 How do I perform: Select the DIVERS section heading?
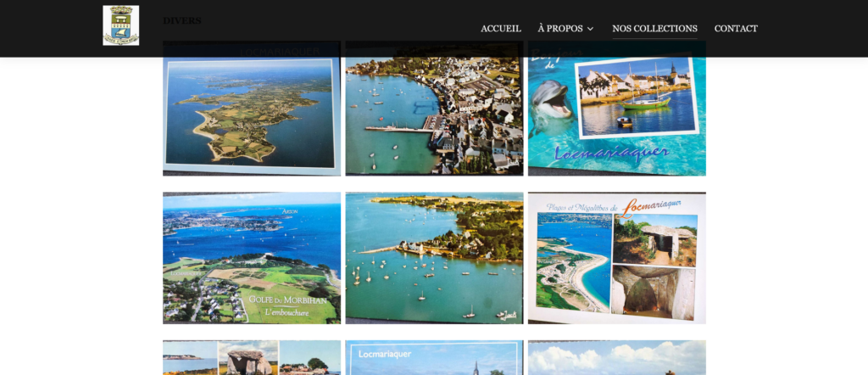point(182,21)
